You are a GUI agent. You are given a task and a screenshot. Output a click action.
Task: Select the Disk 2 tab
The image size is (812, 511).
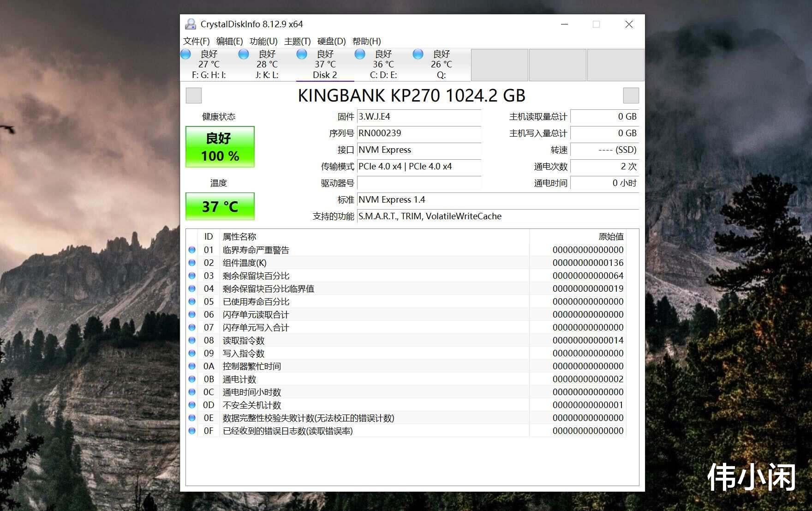325,65
